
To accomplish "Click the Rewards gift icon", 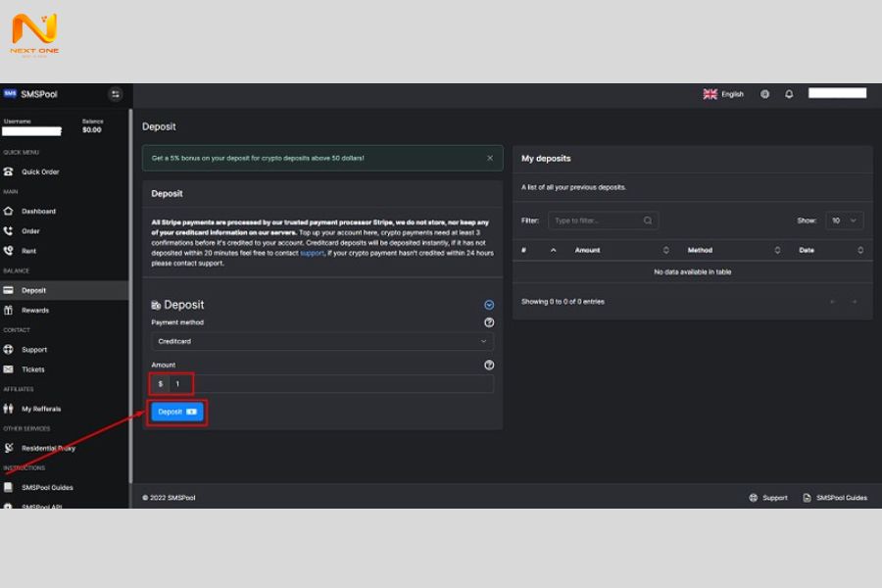I will pyautogui.click(x=9, y=310).
